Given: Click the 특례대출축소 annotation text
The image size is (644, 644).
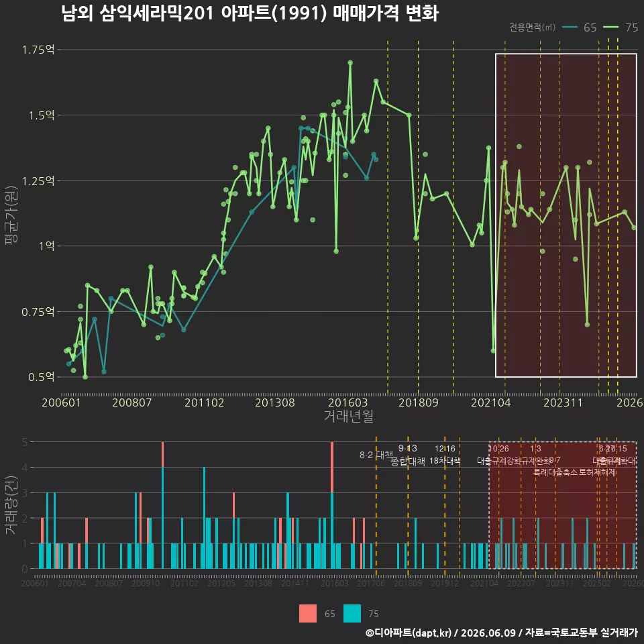Looking at the screenshot, I should tap(555, 472).
